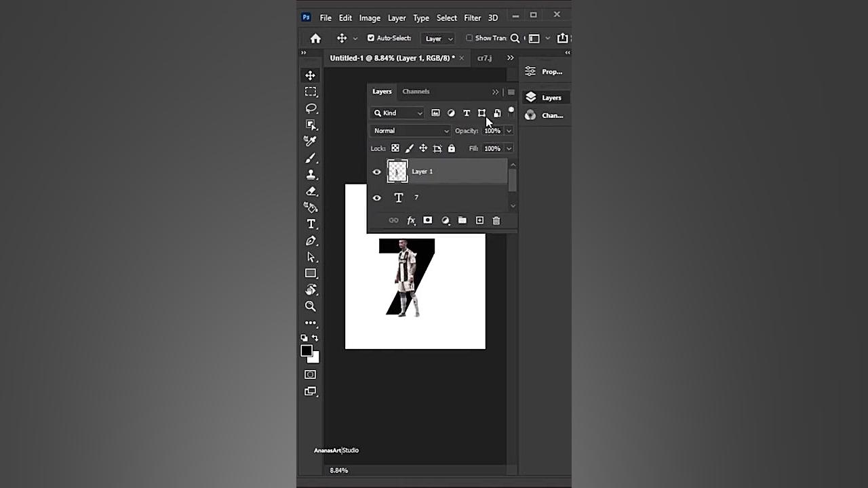This screenshot has height=488, width=868.
Task: Create a new layer
Action: pyautogui.click(x=479, y=220)
